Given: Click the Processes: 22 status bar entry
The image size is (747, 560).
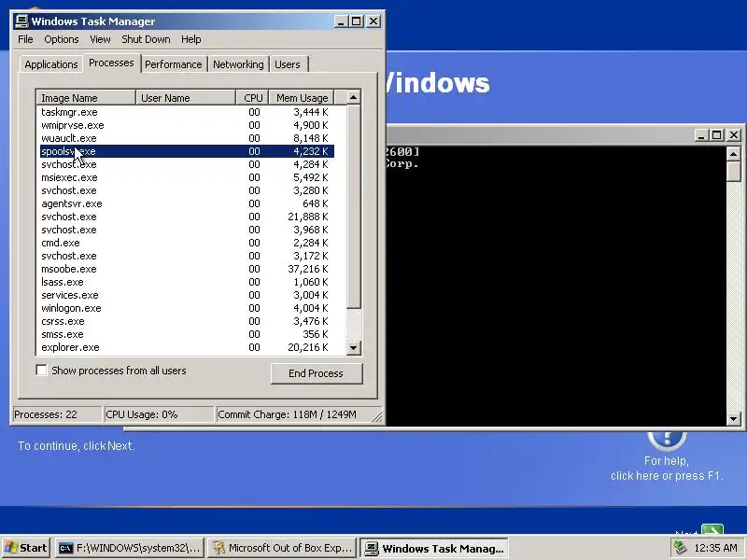Looking at the screenshot, I should (57, 414).
